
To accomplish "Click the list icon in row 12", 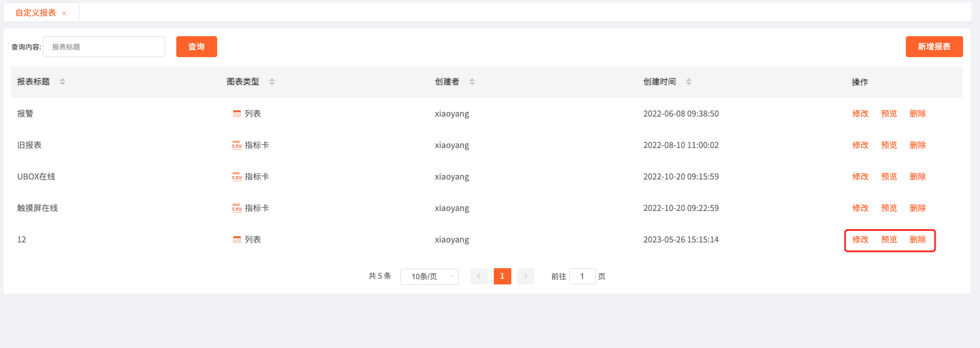I will point(237,240).
